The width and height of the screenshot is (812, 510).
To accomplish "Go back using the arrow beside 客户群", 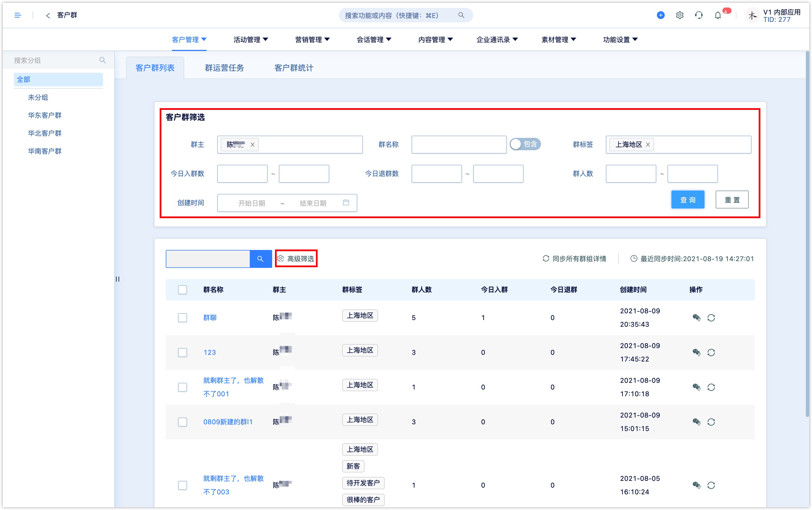I will pos(48,15).
